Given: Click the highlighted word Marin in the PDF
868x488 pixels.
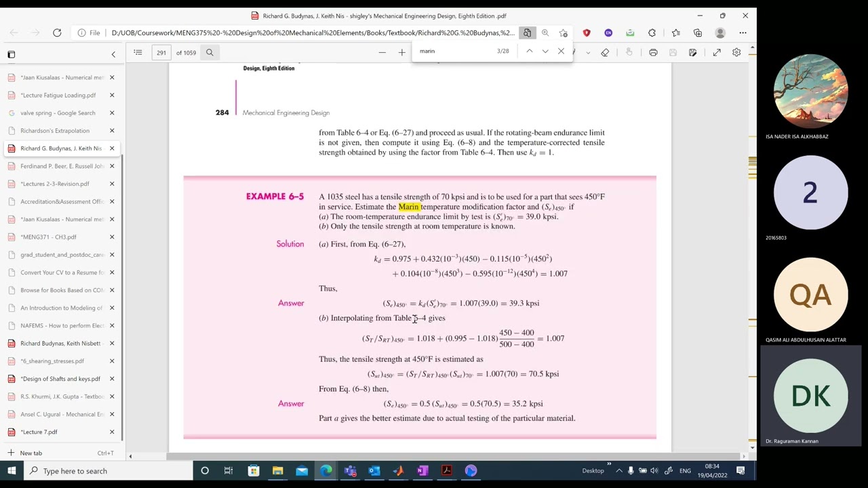Looking at the screenshot, I should (409, 207).
